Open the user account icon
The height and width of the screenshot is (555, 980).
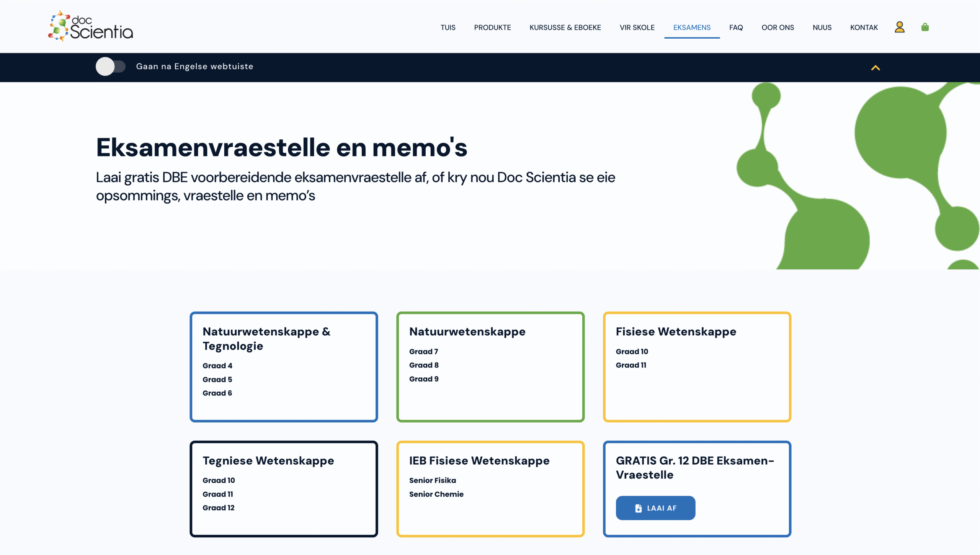pos(899,27)
